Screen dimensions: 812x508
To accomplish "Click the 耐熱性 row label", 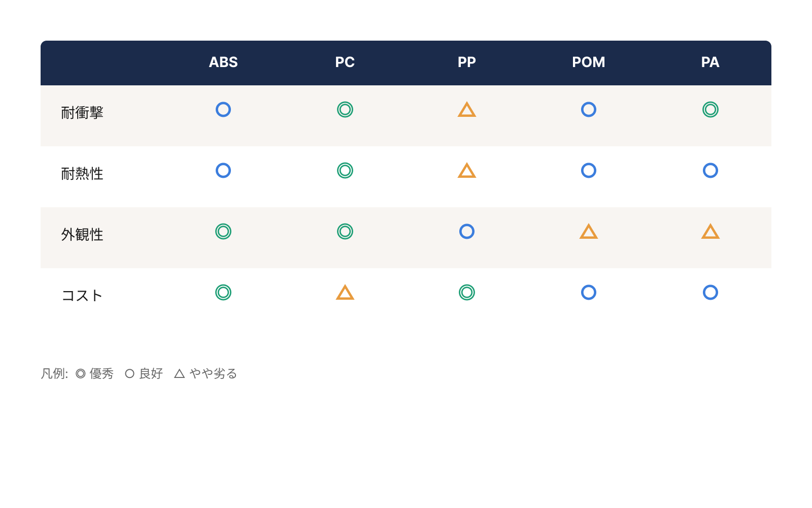I will tap(82, 174).
